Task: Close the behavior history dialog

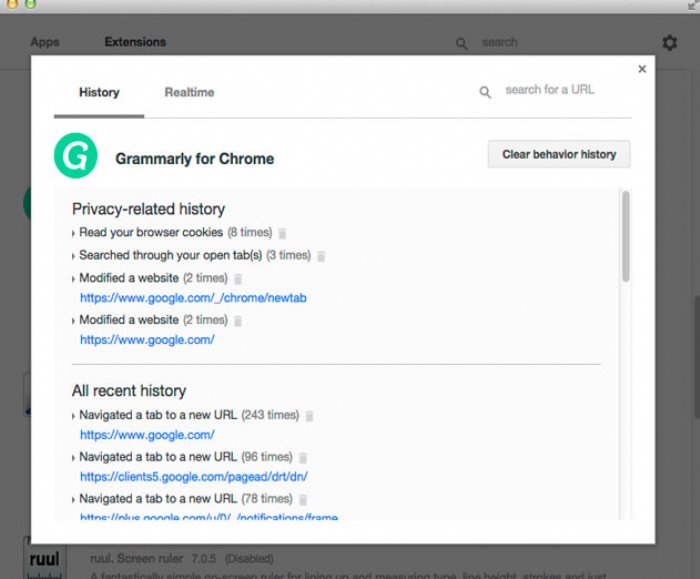Action: coord(642,69)
